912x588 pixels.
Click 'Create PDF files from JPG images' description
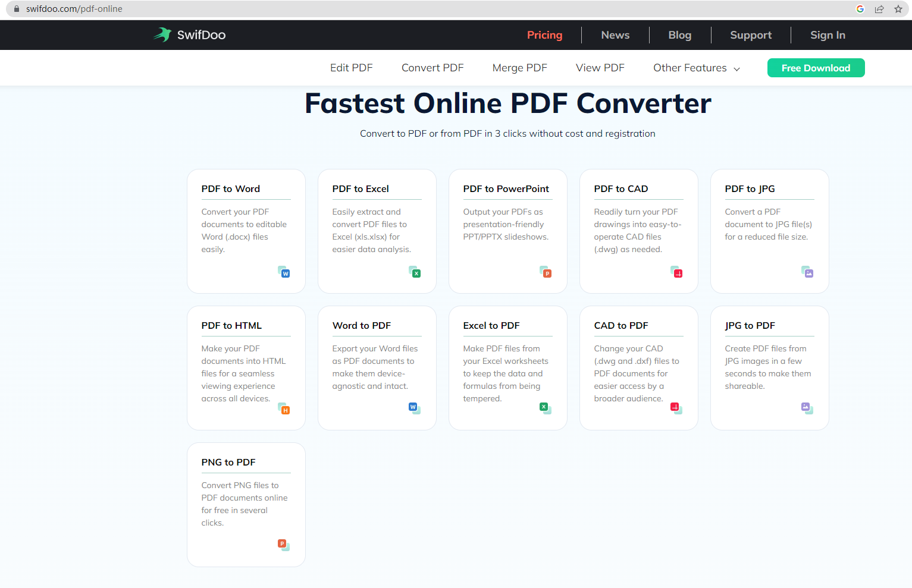tap(768, 367)
